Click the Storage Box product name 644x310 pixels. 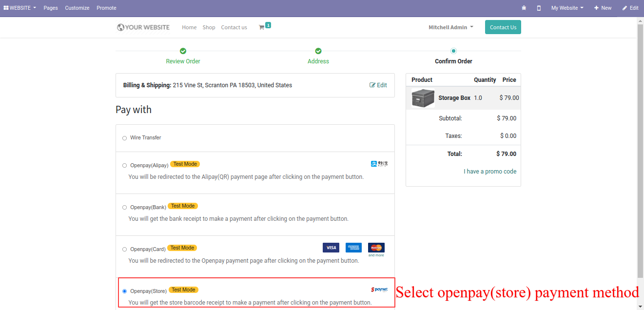click(454, 98)
